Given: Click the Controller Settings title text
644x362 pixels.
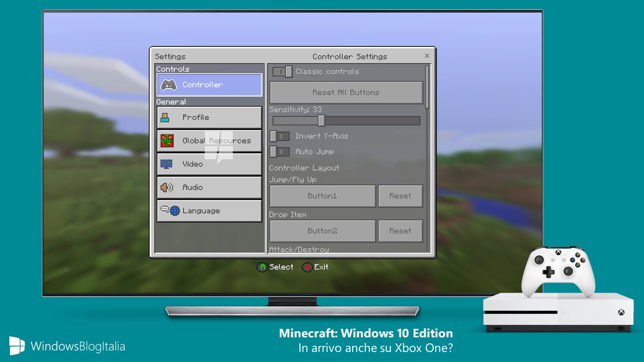Looking at the screenshot, I should point(350,57).
